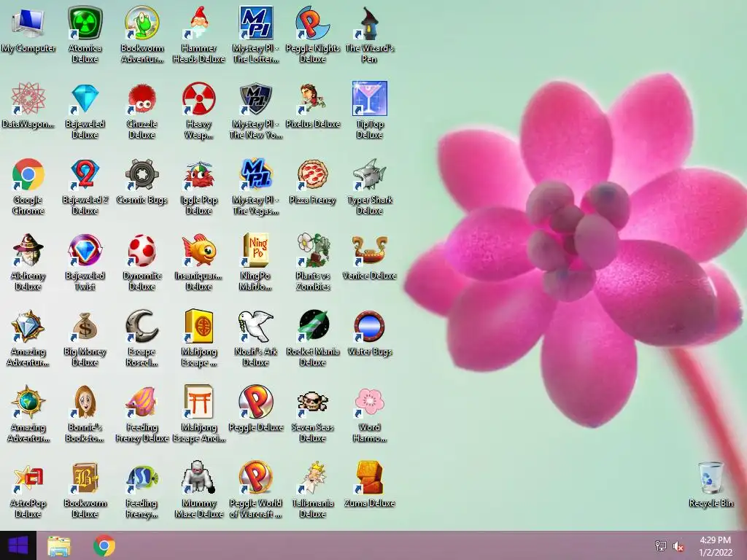Select the Peggle Deluxe icon
The image size is (747, 560).
(x=256, y=402)
